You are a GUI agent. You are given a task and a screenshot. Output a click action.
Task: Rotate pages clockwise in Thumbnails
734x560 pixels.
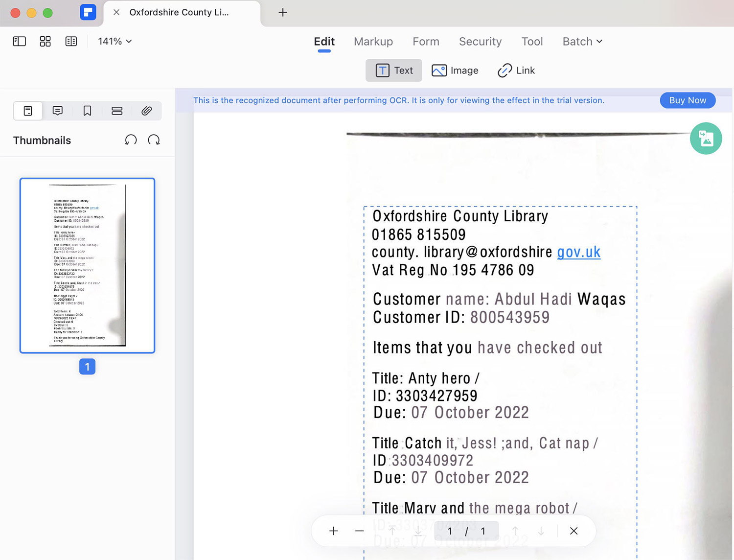(x=154, y=140)
